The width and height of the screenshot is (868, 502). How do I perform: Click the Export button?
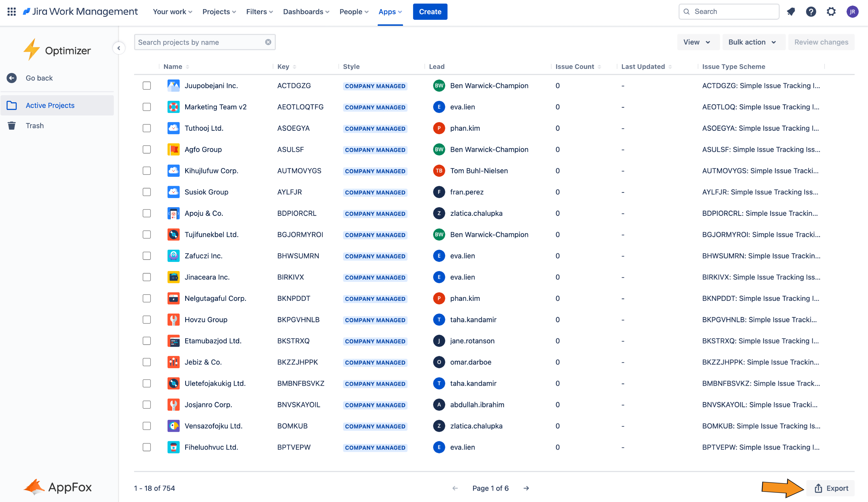point(831,488)
